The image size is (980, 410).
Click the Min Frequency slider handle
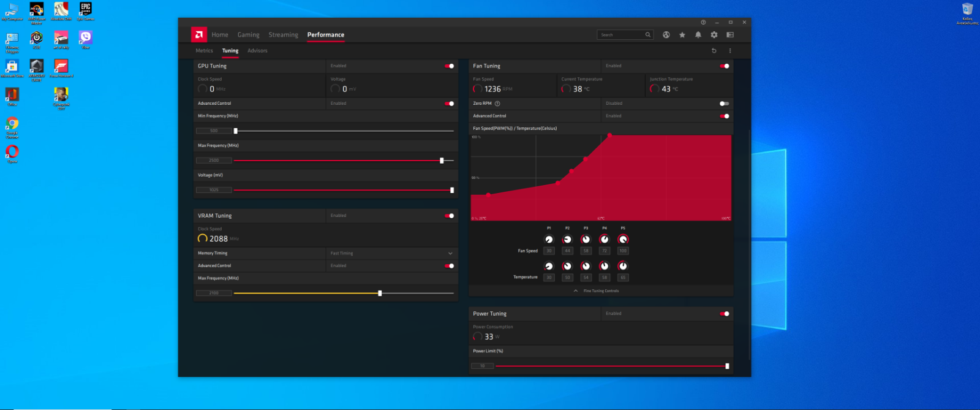point(236,131)
